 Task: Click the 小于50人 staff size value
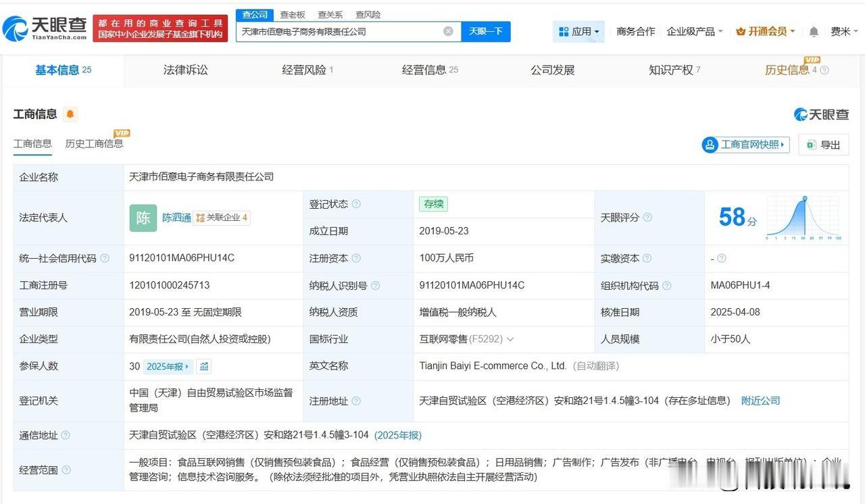pyautogui.click(x=731, y=339)
